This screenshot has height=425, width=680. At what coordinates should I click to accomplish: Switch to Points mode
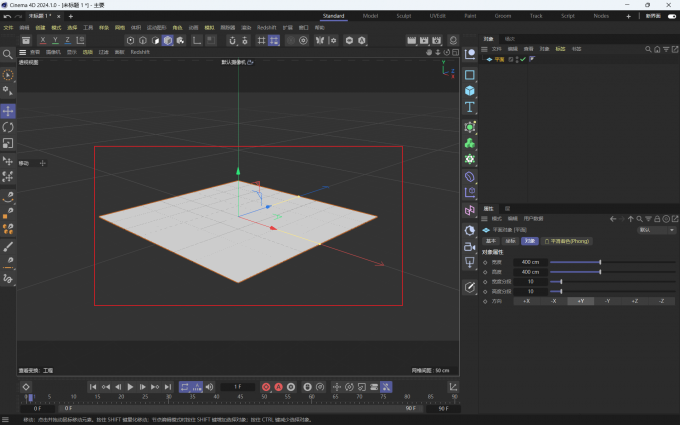pyautogui.click(x=131, y=40)
